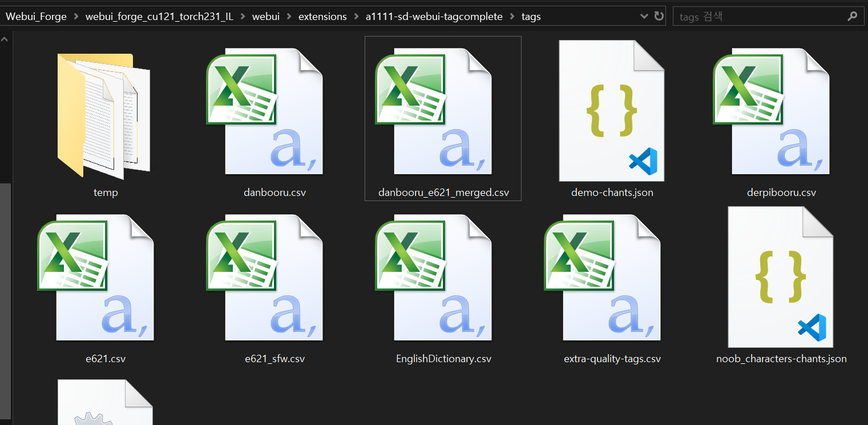The image size is (868, 425).
Task: Click the temp folder name label
Action: [106, 193]
